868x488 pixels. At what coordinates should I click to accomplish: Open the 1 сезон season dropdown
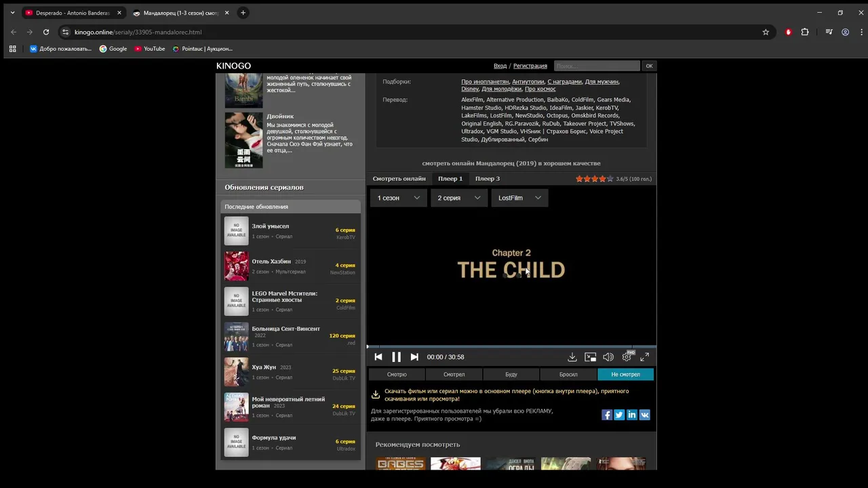(398, 198)
